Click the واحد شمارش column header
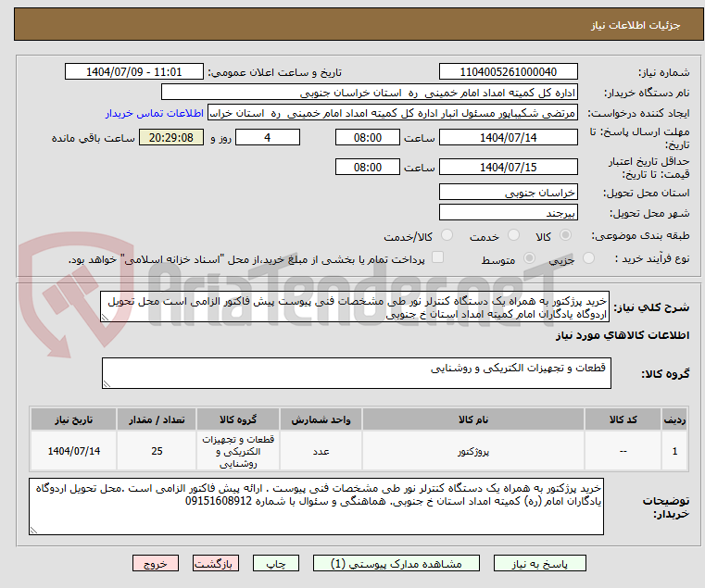The height and width of the screenshot is (588, 705). click(321, 419)
